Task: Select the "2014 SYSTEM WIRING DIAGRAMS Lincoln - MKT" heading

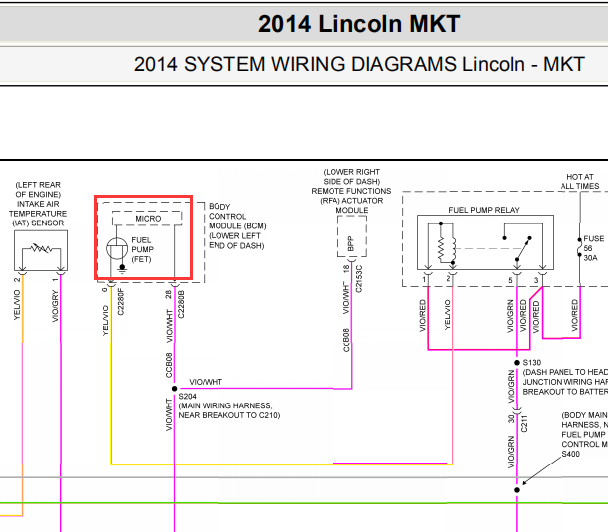Action: click(x=359, y=64)
